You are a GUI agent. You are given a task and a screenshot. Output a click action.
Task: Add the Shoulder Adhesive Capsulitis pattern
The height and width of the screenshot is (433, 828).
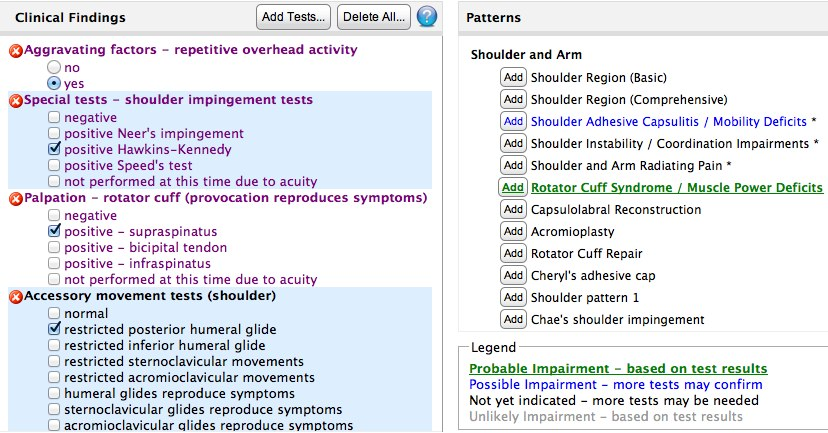pos(513,122)
